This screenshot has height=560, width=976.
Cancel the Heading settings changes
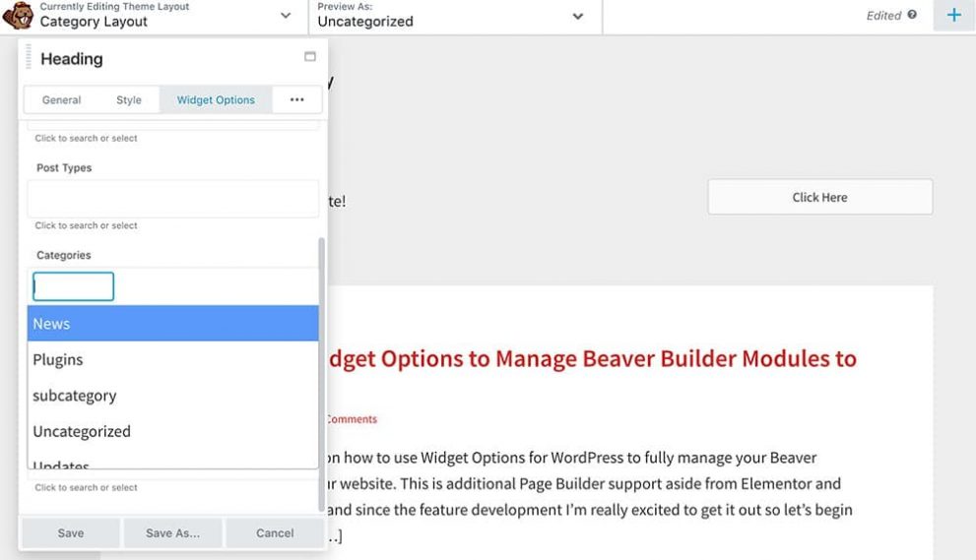275,533
